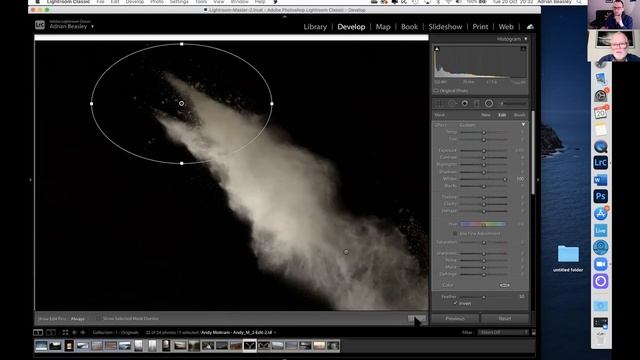Open the filmstrip filename path dropdown

point(238,333)
